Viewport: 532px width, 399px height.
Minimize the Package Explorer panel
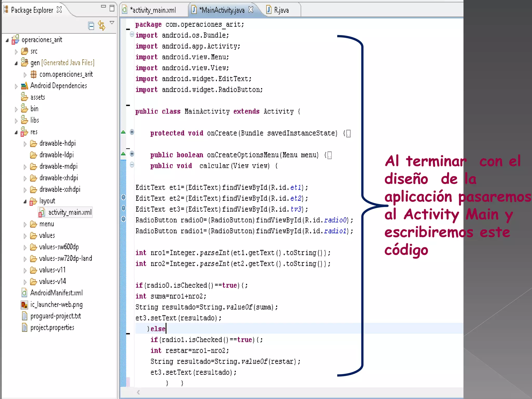click(103, 7)
